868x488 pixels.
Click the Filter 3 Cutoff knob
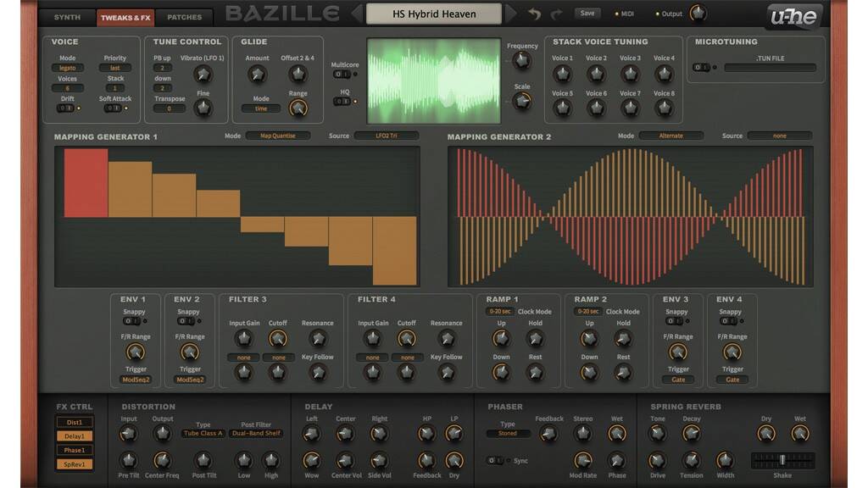278,338
